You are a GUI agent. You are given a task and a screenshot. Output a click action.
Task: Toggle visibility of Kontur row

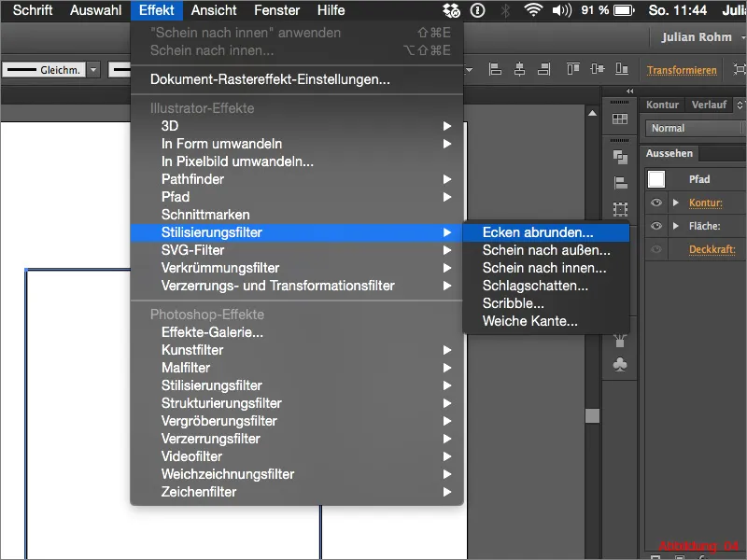point(656,203)
